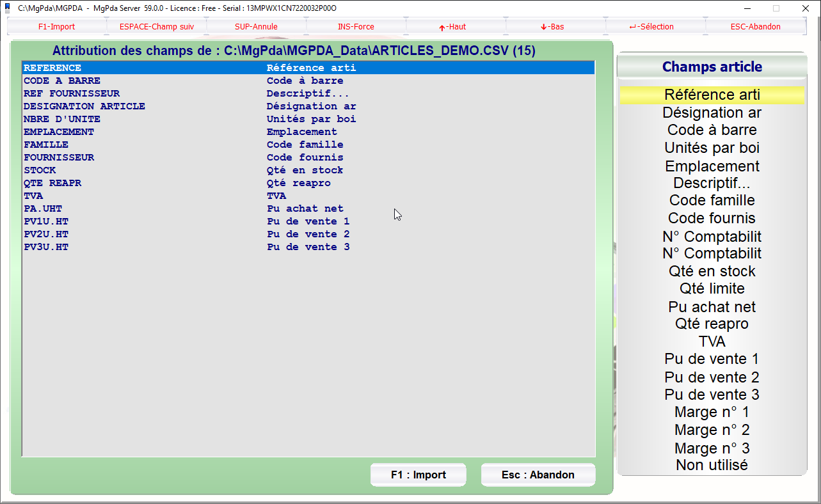Viewport: 821px width, 504px height.
Task: Choose Qté limite in Champs article
Action: pyautogui.click(x=712, y=288)
